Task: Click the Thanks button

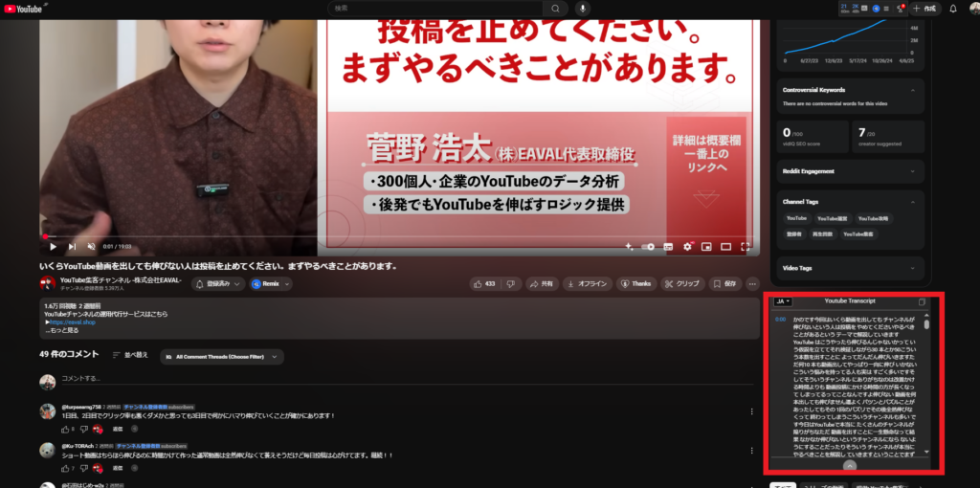Action: coord(636,283)
